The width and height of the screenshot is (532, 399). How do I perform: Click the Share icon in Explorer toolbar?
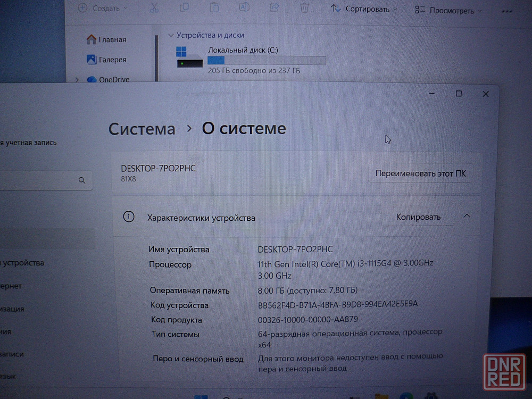tap(275, 8)
